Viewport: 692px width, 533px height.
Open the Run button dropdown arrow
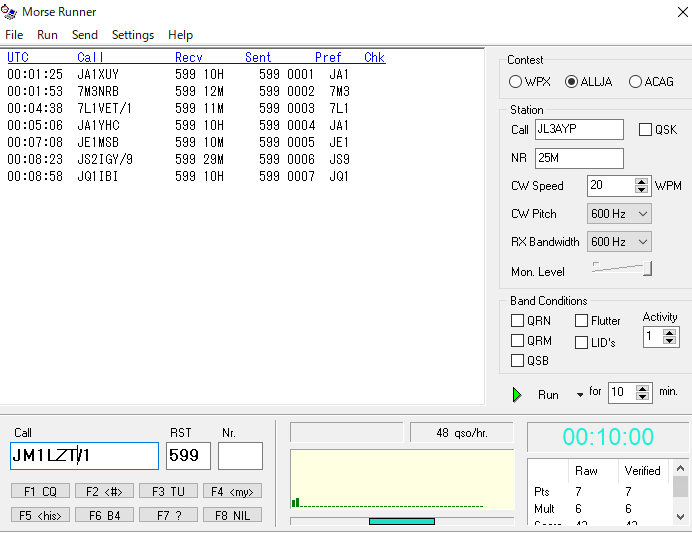pyautogui.click(x=580, y=395)
